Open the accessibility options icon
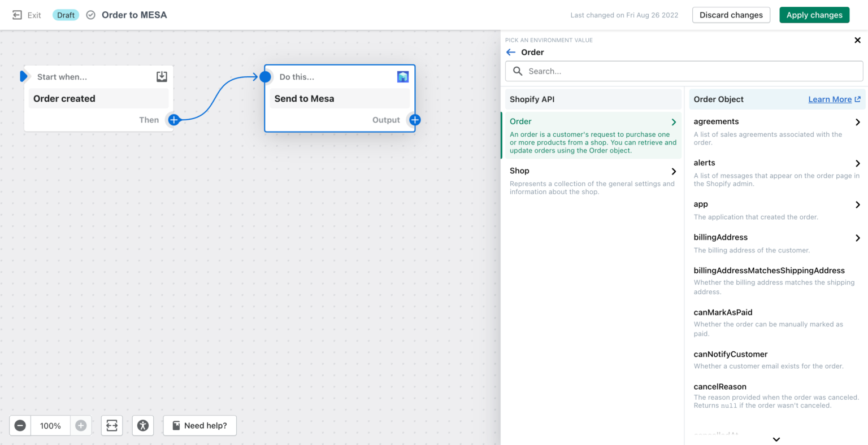Viewport: 868px width, 445px height. (143, 426)
